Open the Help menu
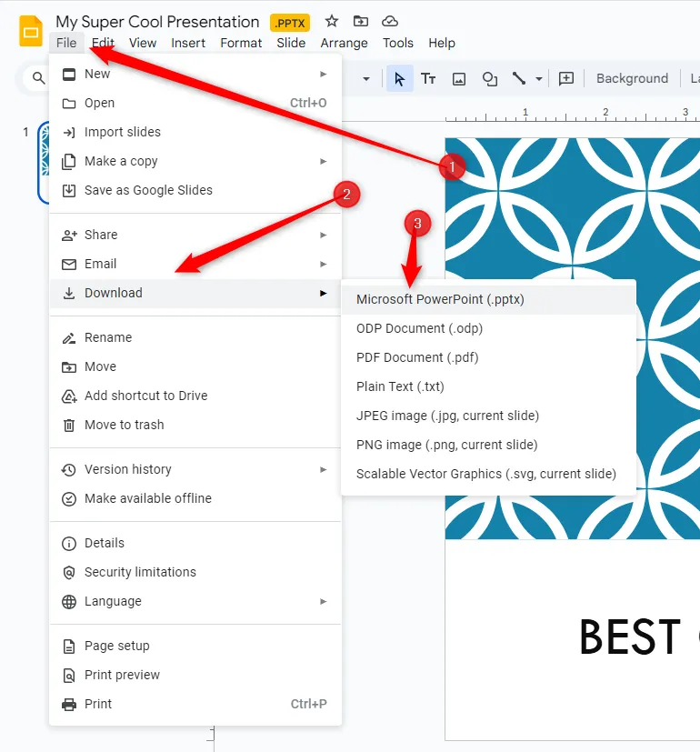 tap(442, 43)
